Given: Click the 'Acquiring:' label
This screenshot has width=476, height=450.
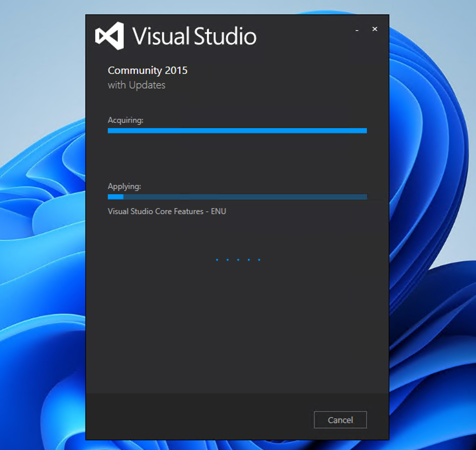Looking at the screenshot, I should click(126, 120).
